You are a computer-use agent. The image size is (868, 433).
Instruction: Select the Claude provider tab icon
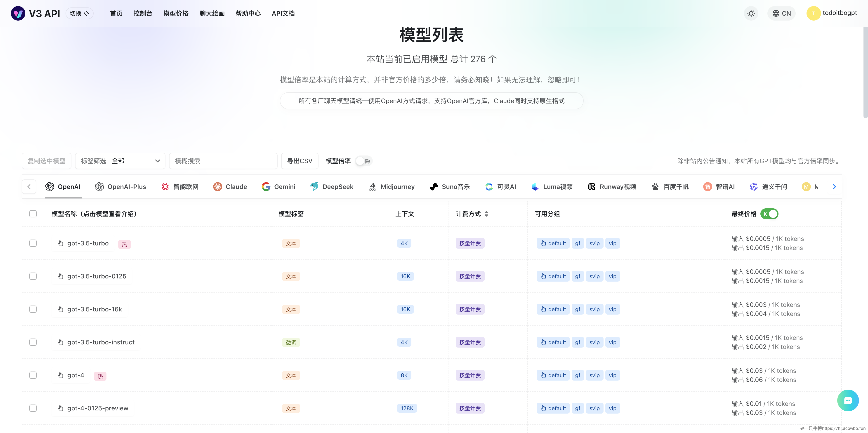coord(218,187)
